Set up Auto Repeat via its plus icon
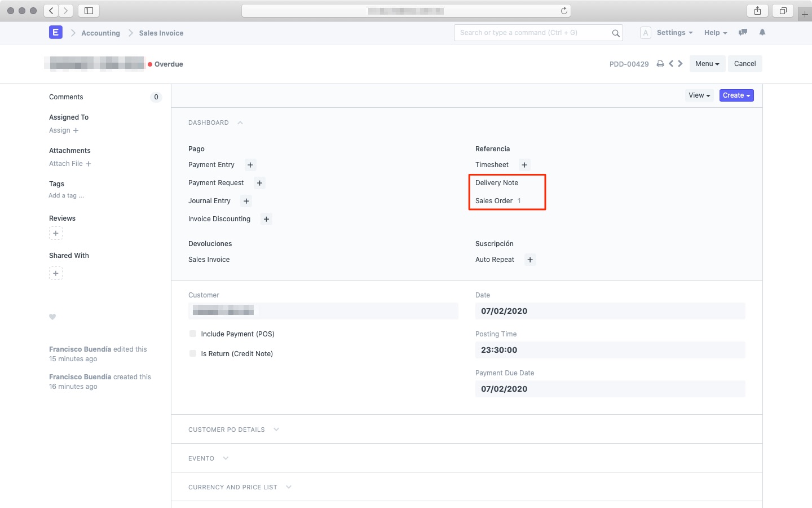Viewport: 812px width, 508px height. click(x=530, y=260)
